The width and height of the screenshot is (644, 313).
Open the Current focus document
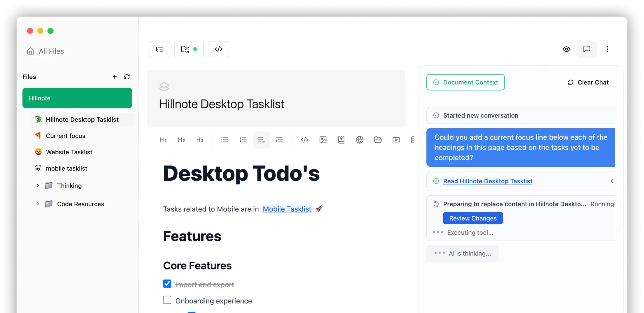[65, 136]
